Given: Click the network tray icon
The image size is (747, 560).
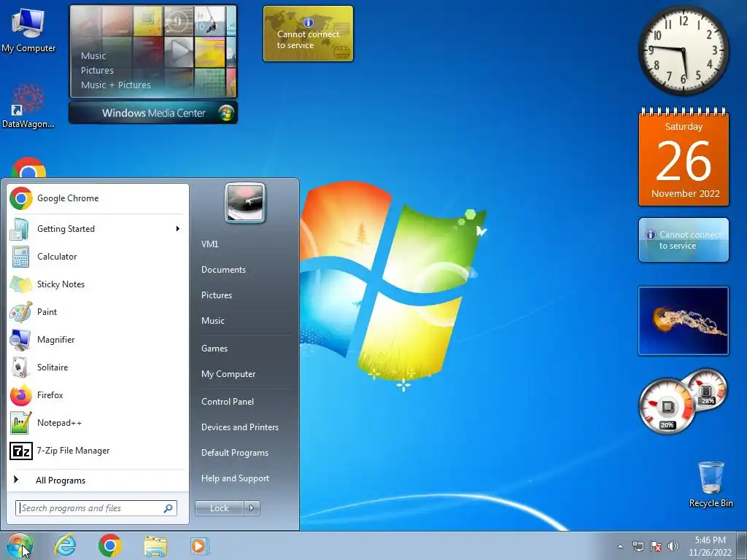Looking at the screenshot, I should pos(638,546).
